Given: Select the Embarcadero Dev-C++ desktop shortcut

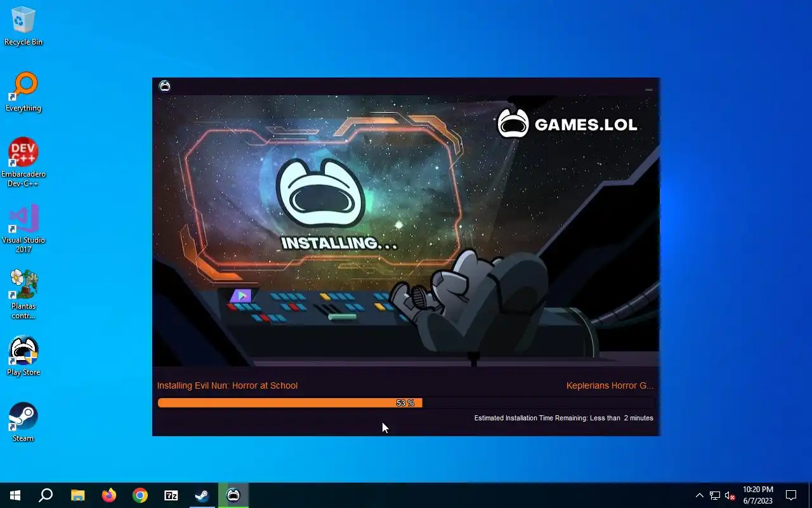Looking at the screenshot, I should tap(23, 163).
